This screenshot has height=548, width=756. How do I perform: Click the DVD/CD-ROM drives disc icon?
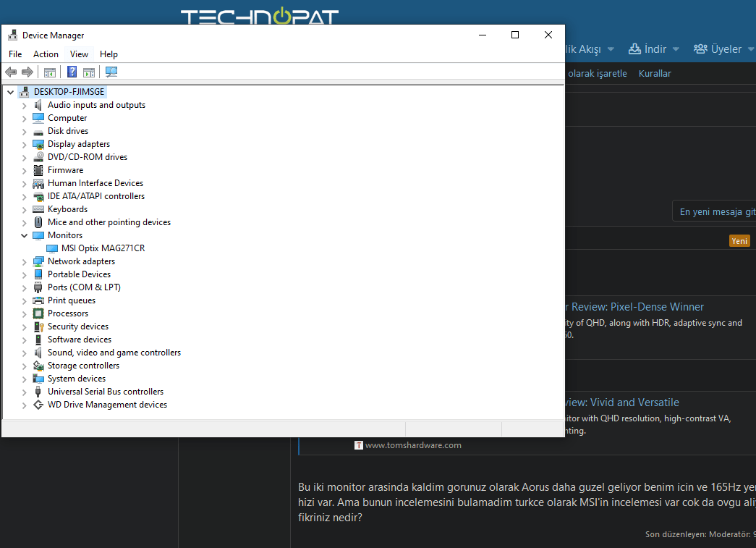click(38, 157)
